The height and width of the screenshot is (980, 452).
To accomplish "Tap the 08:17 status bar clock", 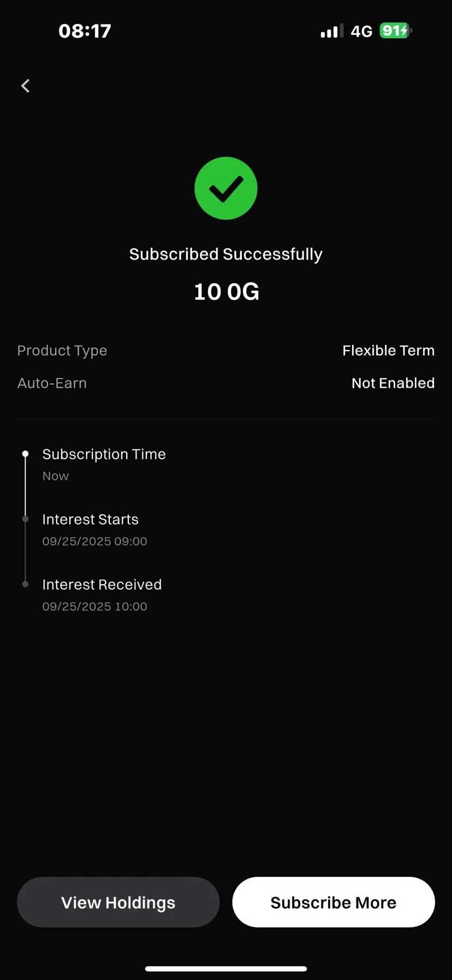I will [85, 31].
